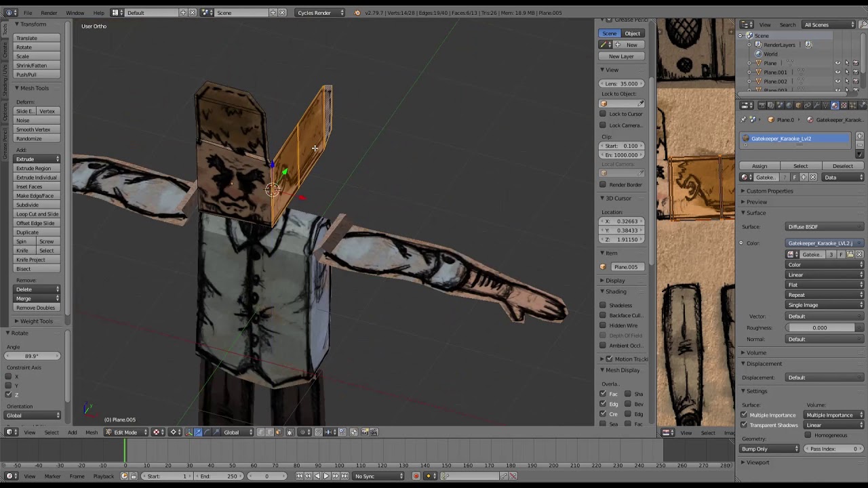Toggle limit selection to visible icon

coord(290,432)
